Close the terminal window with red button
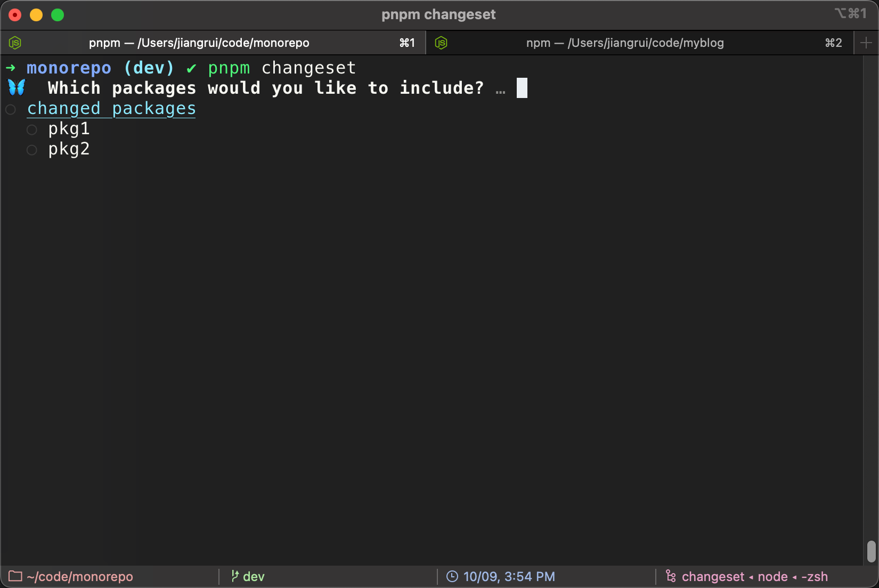879x588 pixels. click(15, 15)
